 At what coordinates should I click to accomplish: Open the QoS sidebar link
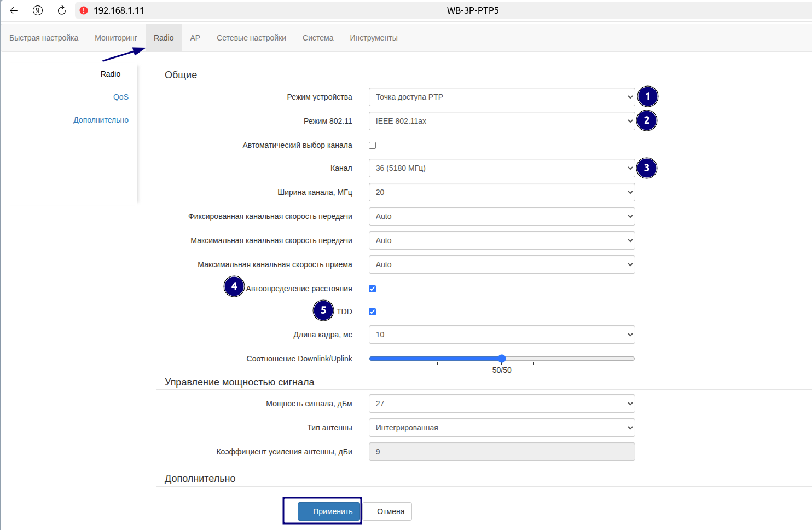121,97
